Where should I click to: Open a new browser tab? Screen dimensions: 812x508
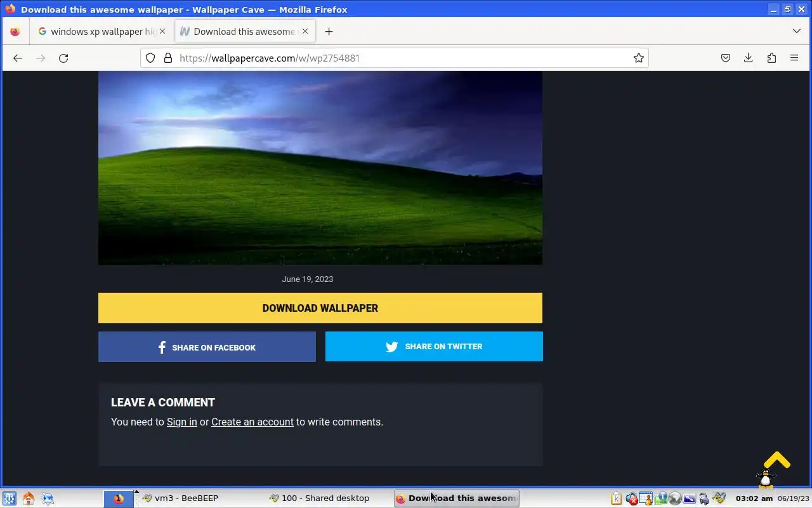pyautogui.click(x=329, y=31)
